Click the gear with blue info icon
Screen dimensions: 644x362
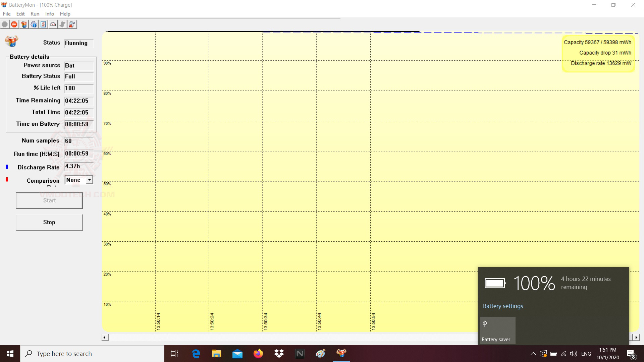coord(34,24)
